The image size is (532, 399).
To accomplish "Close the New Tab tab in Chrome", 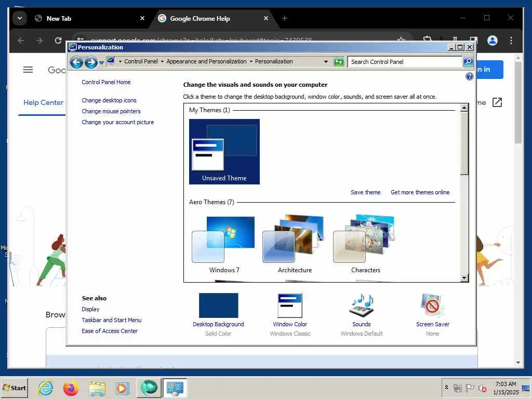I will (x=142, y=18).
